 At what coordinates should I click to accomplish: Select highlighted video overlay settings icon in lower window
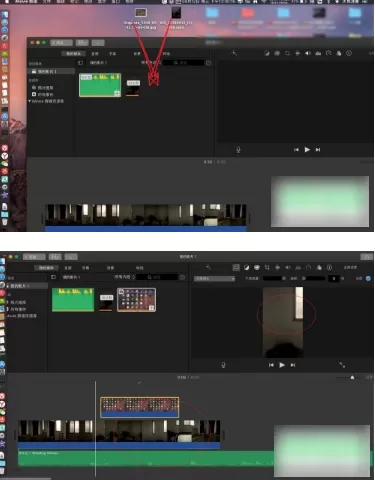(236, 267)
